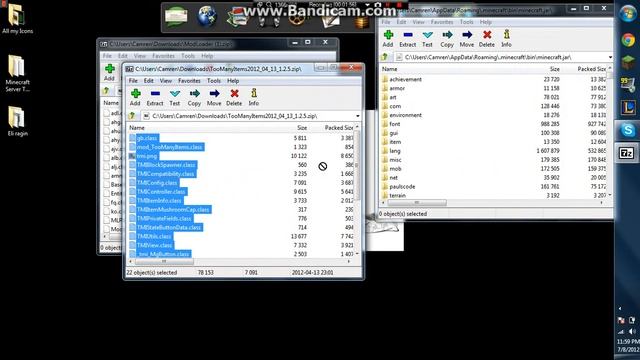The width and height of the screenshot is (640, 360).
Task: Sort by Size column in minecraft.jar window
Action: click(x=554, y=69)
